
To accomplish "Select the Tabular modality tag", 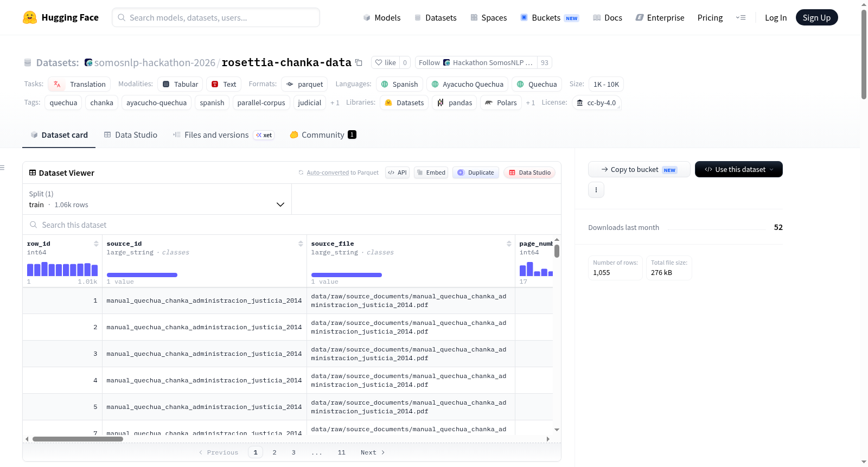I will [x=180, y=84].
